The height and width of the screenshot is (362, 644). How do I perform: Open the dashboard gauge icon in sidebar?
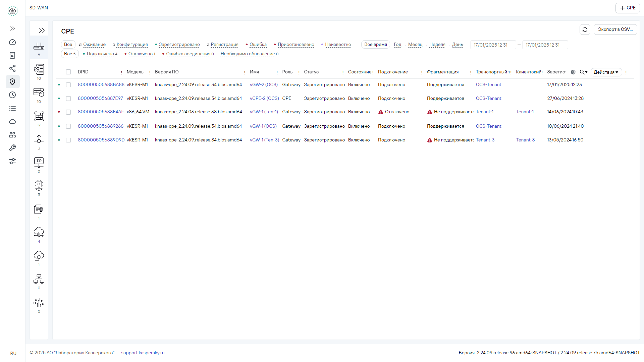[12, 42]
